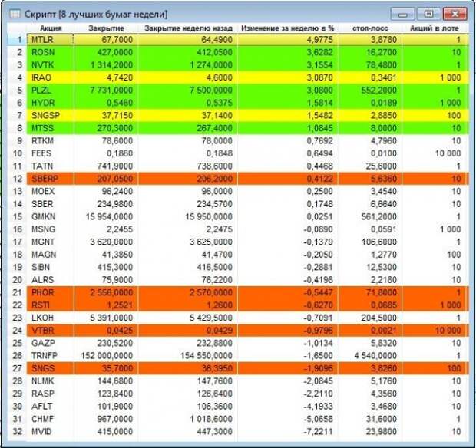Image resolution: width=476 pixels, height=448 pixels.
Task: Select the MAGN ticker cell
Action: [51, 255]
